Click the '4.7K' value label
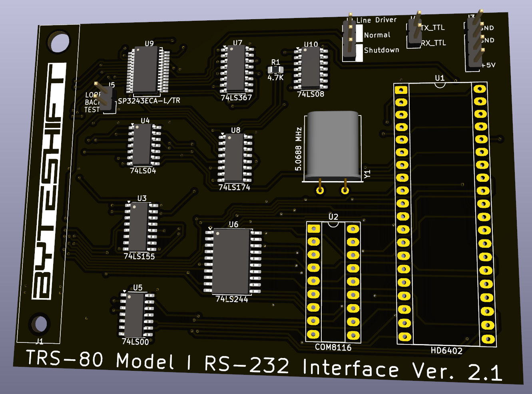This screenshot has height=394, width=532. (x=275, y=78)
